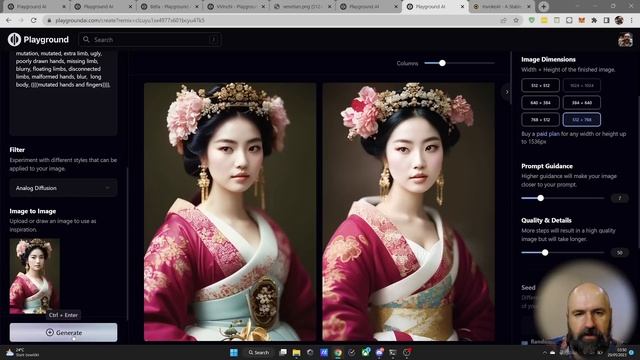
Task: Select the 1024 x 1024 dimension option
Action: tap(582, 85)
